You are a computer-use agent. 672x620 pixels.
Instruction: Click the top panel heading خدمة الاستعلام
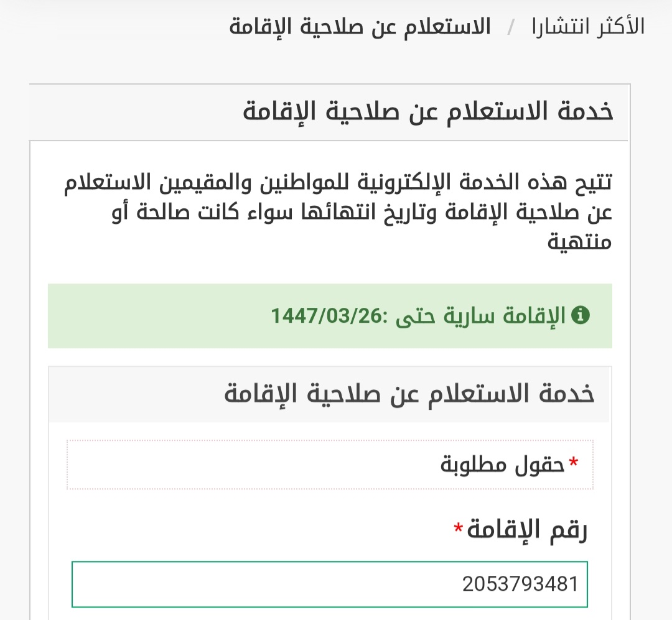427,112
